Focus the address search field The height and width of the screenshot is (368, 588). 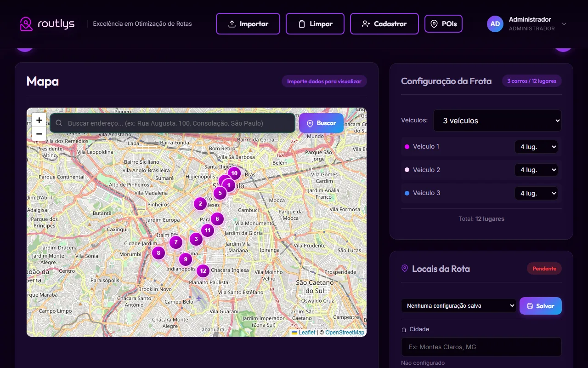(172, 123)
